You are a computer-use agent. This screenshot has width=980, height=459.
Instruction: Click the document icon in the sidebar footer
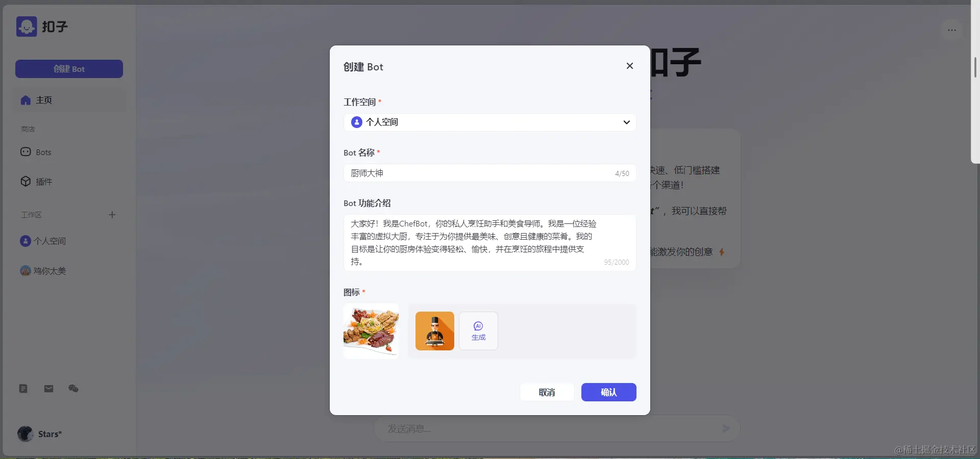[23, 389]
